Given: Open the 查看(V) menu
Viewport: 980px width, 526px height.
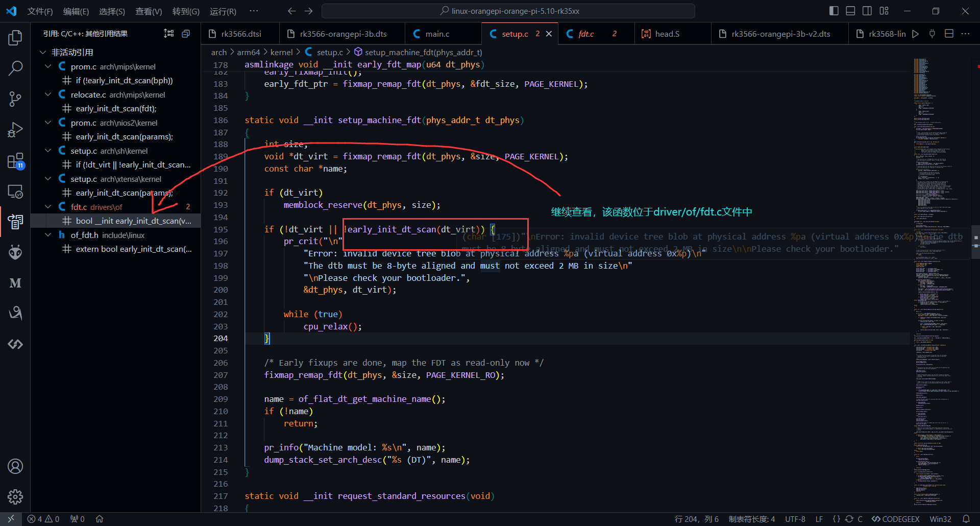Looking at the screenshot, I should pos(149,11).
